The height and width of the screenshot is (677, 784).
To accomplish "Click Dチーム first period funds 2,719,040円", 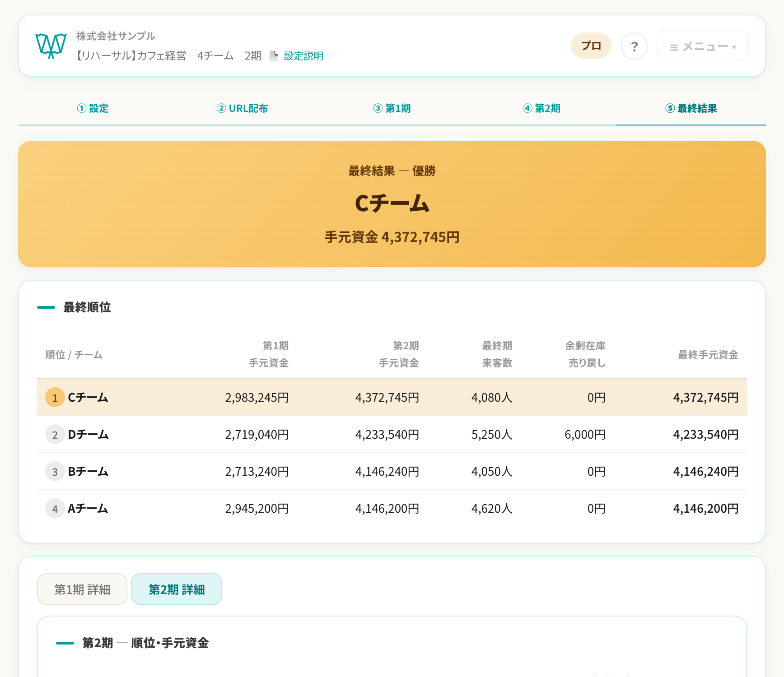I will (257, 434).
